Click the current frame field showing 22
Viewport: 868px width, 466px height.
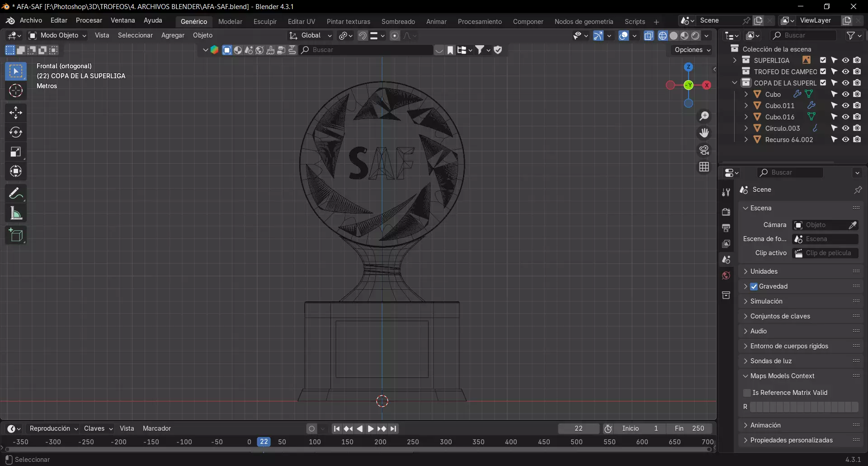(x=579, y=428)
